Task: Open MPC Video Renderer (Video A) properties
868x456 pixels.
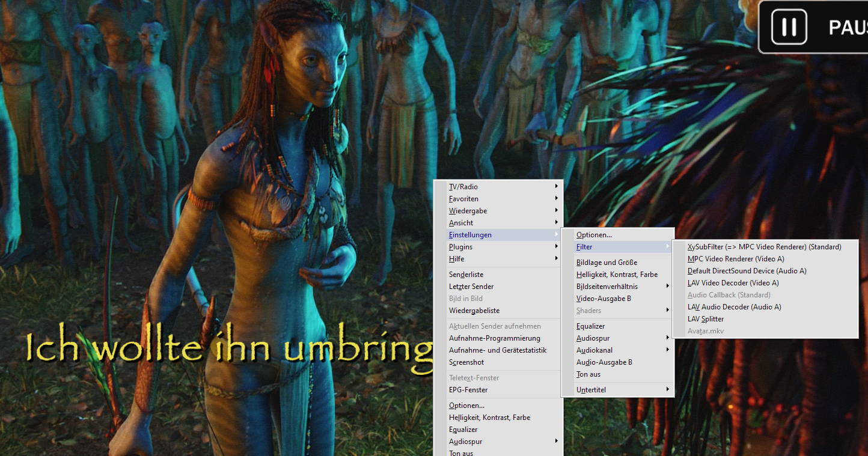Action: click(x=736, y=259)
